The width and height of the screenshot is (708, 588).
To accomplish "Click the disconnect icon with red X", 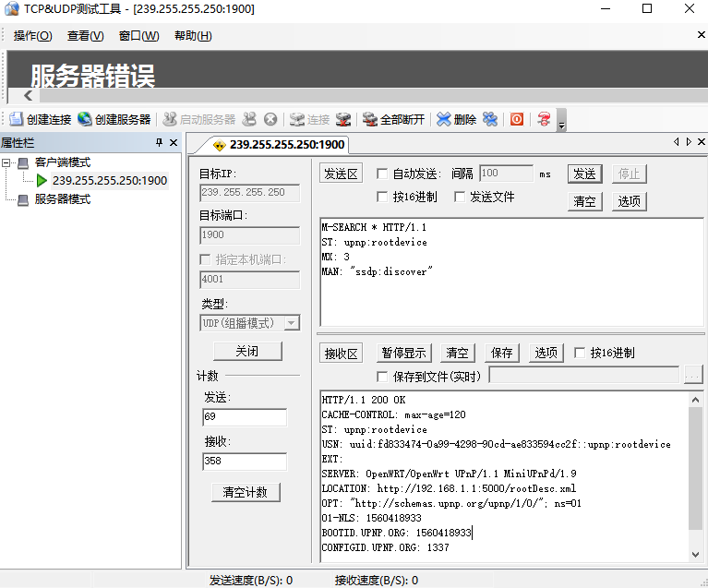I will 343,119.
